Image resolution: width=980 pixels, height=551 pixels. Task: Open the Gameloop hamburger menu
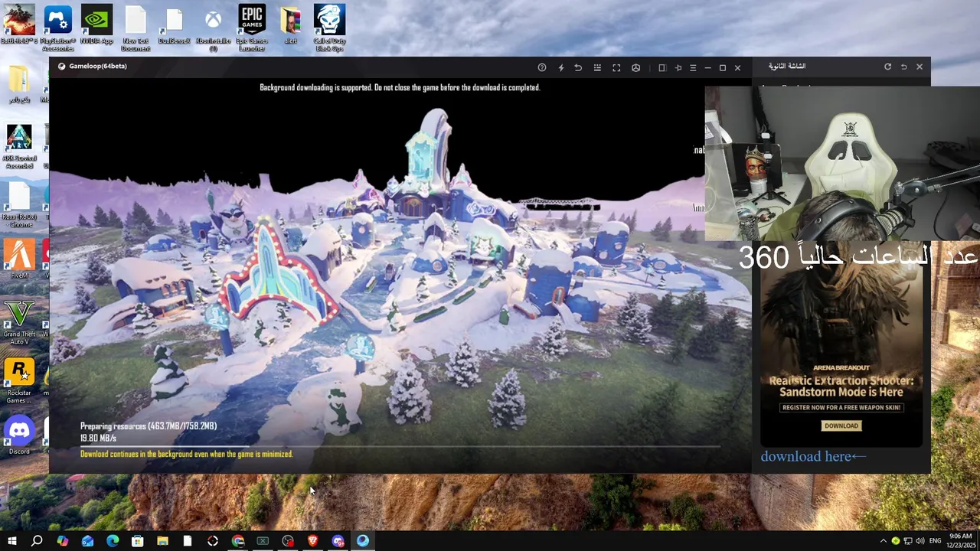[693, 67]
